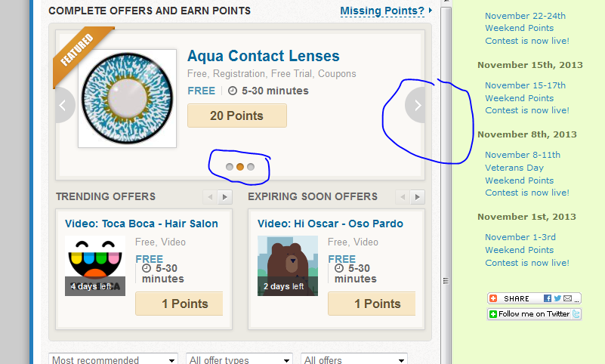
Task: Click 1 Points button for Toca Boca
Action: click(x=179, y=304)
